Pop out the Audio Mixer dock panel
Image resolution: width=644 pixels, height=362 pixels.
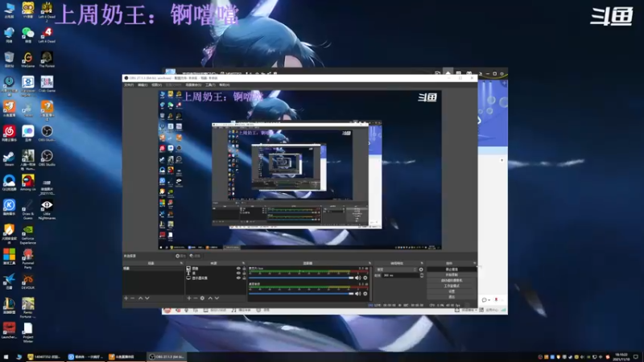pyautogui.click(x=369, y=263)
